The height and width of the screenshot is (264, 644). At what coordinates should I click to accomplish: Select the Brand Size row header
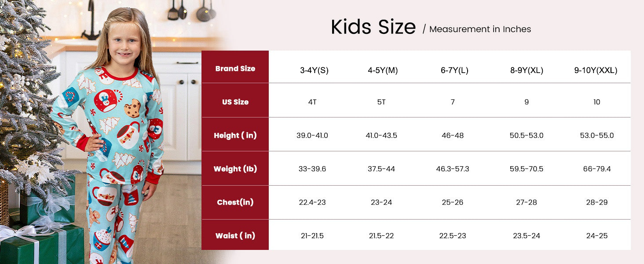point(235,69)
